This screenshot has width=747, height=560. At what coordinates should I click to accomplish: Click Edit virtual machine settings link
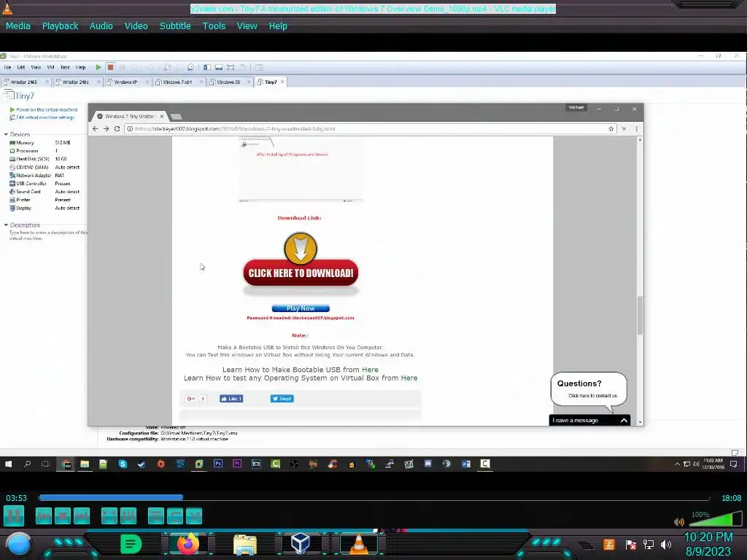pos(45,117)
